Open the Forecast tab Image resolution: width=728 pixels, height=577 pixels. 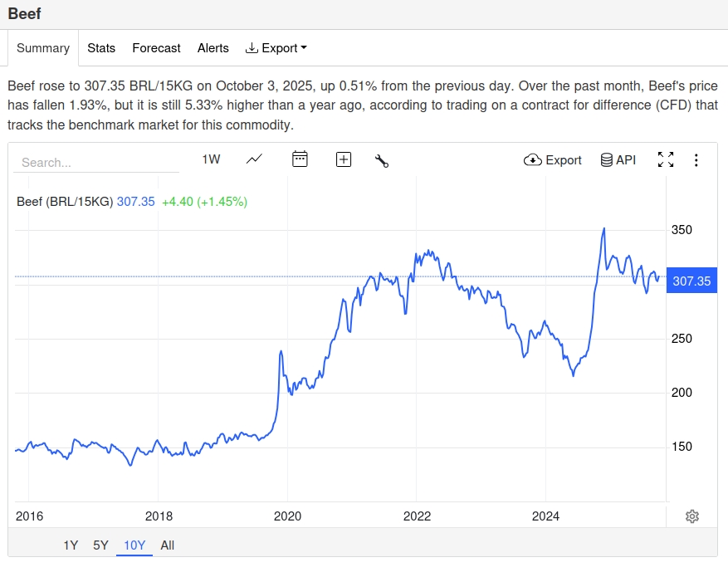coord(156,48)
